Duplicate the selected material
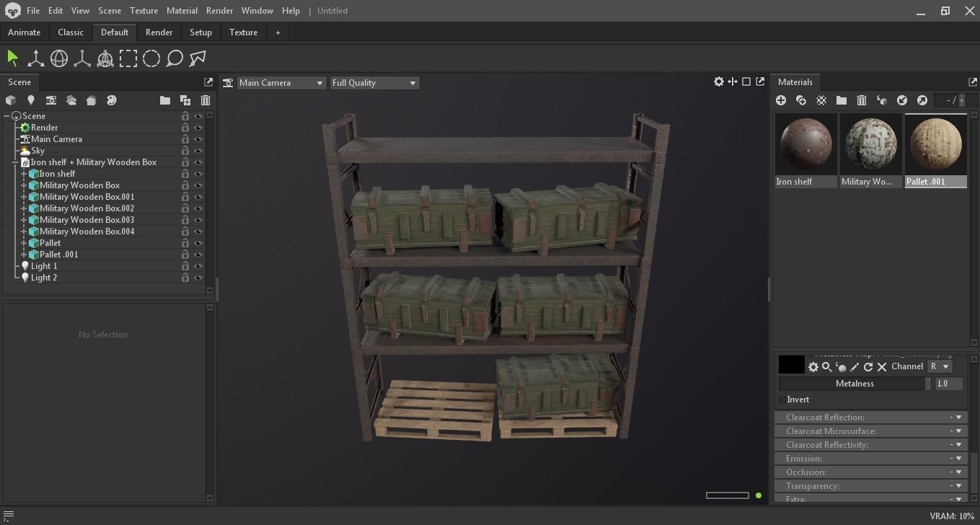This screenshot has height=525, width=980. pos(801,100)
